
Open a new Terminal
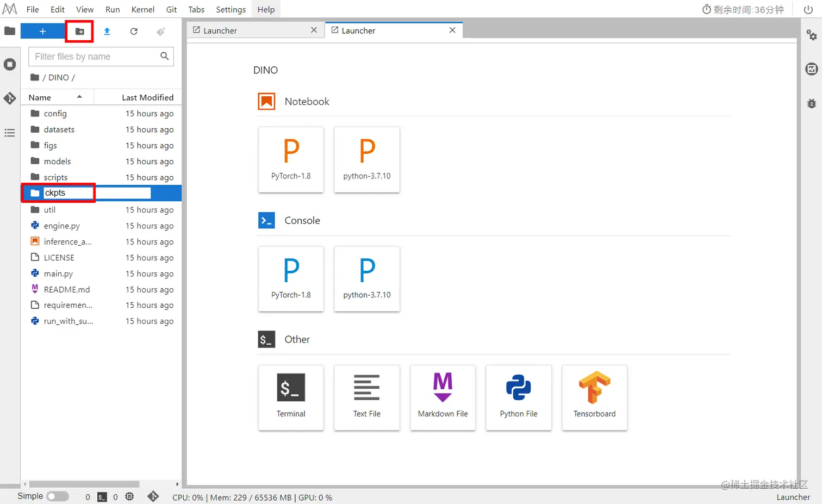click(291, 397)
